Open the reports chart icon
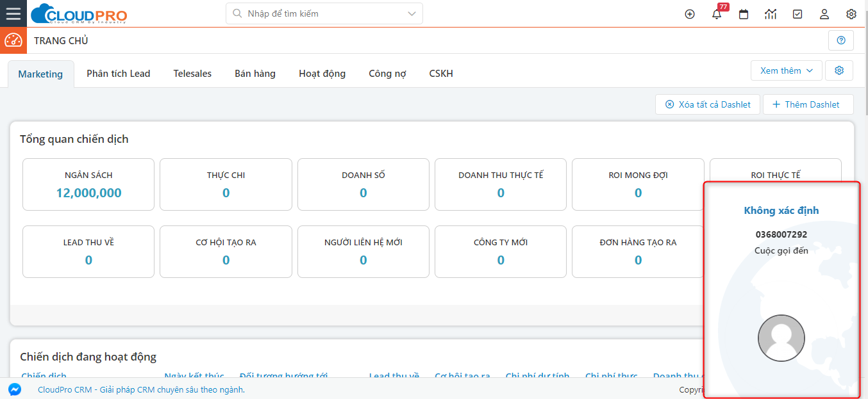 tap(771, 14)
